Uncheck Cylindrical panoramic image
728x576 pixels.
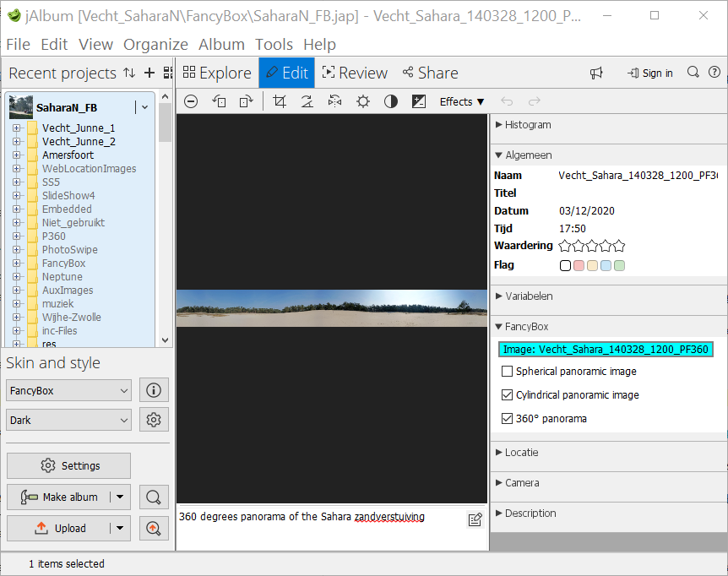coord(507,395)
